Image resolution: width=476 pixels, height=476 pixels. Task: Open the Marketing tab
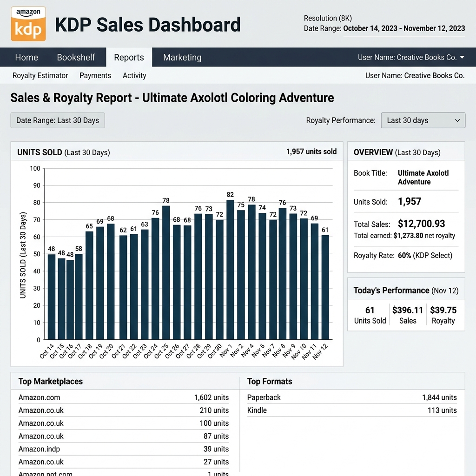point(182,57)
